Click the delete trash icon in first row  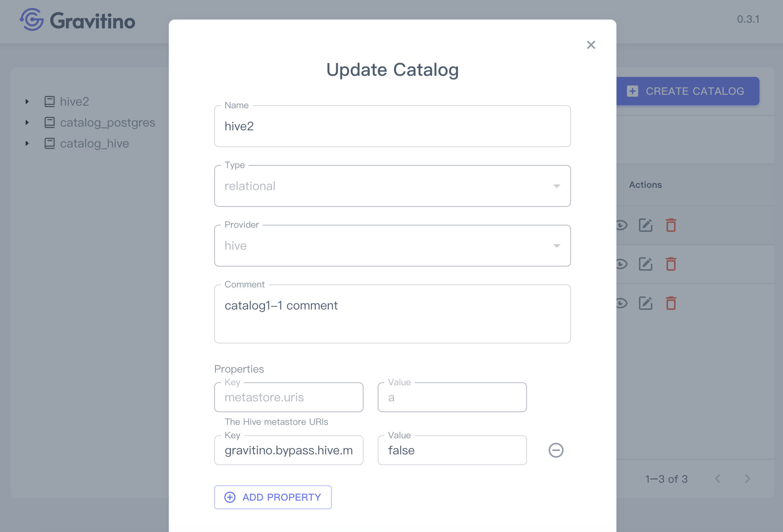(x=671, y=225)
